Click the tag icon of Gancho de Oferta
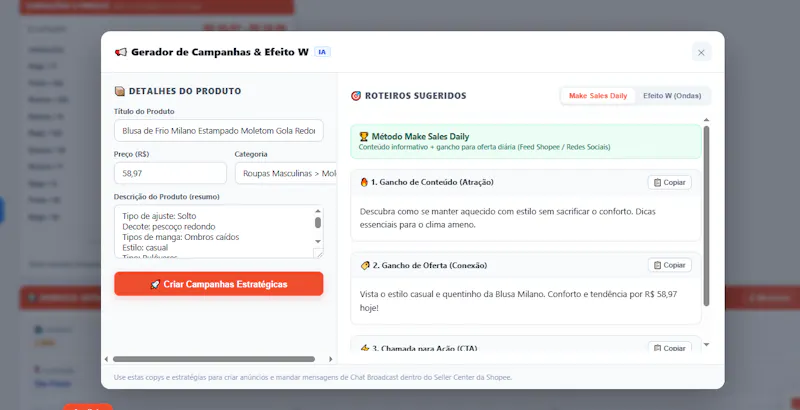The height and width of the screenshot is (410, 800). [x=365, y=265]
